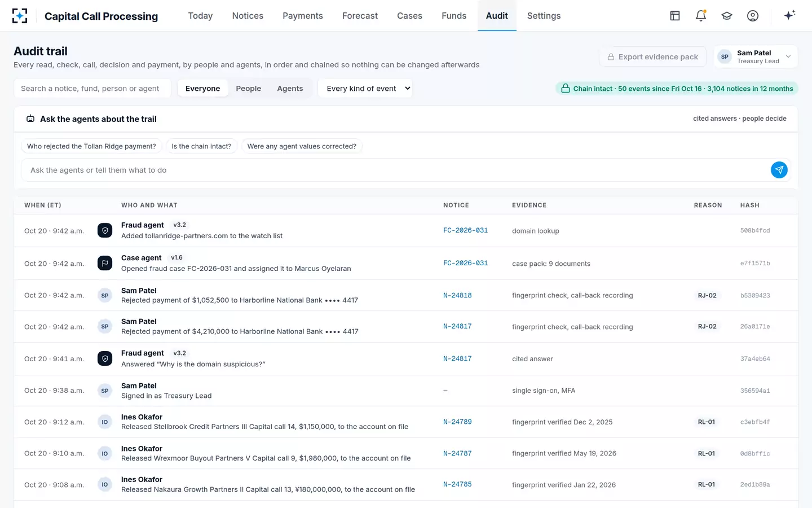Open notice N-24789 link
This screenshot has height=508, width=812.
coord(457,422)
